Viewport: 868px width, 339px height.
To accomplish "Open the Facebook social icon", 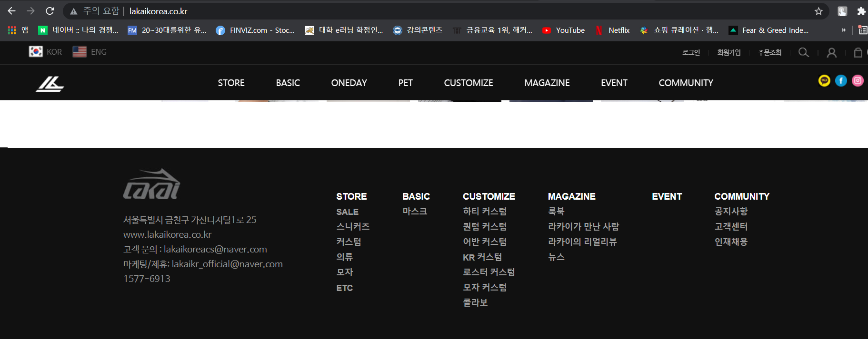I will point(841,81).
